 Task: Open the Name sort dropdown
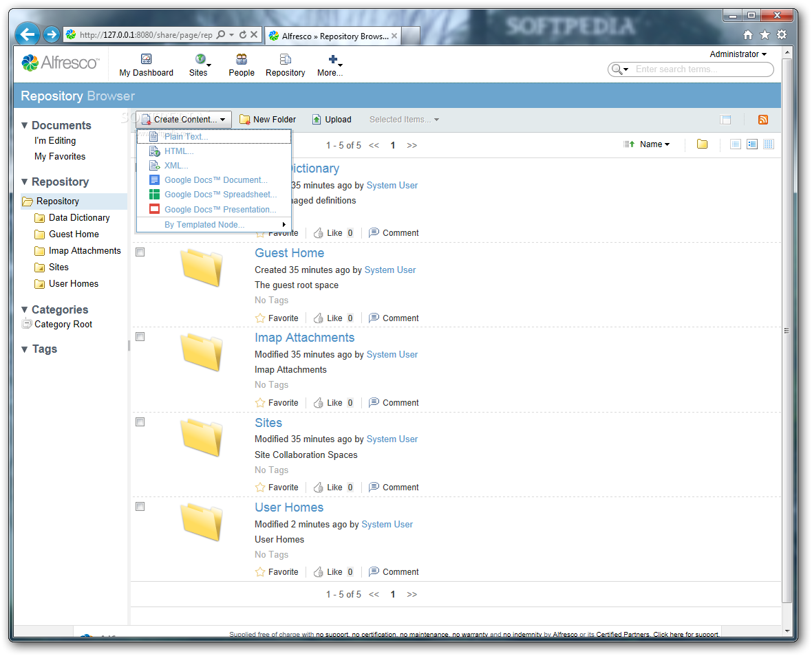click(x=654, y=144)
